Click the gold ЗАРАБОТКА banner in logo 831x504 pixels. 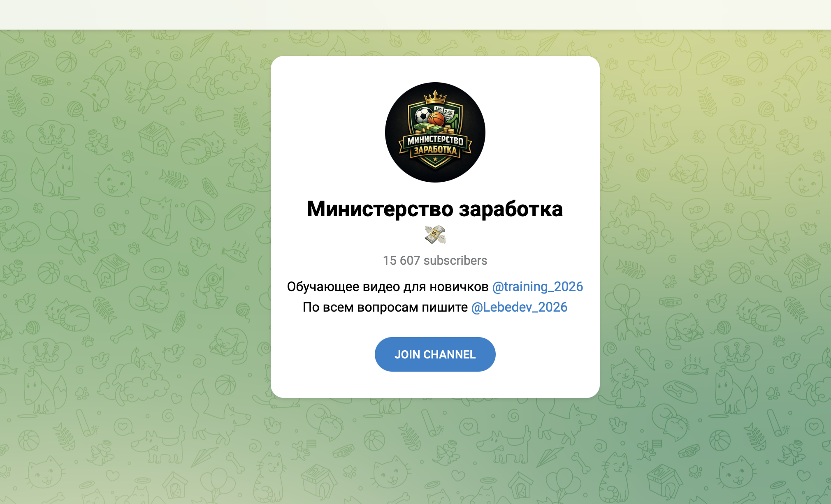click(x=435, y=150)
